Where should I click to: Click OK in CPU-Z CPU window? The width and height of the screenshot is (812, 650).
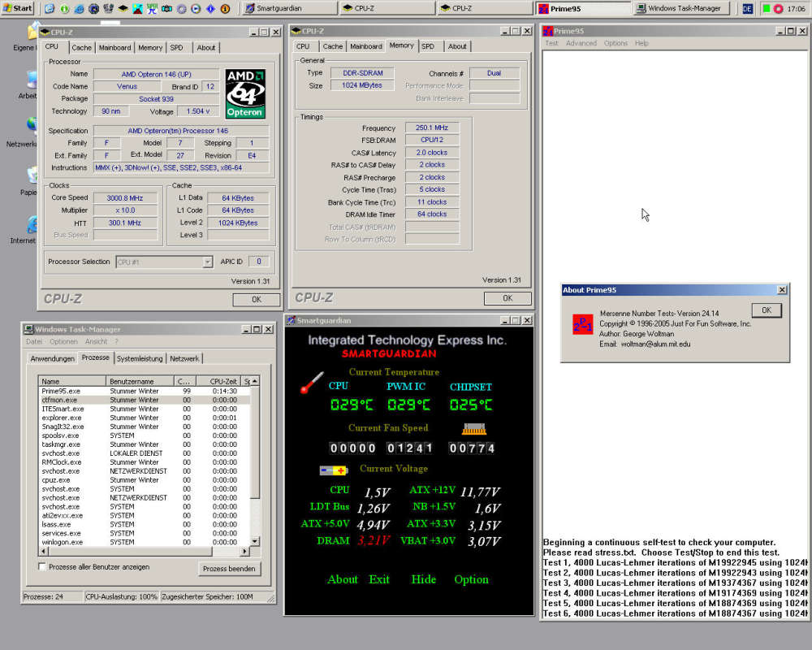click(x=257, y=300)
